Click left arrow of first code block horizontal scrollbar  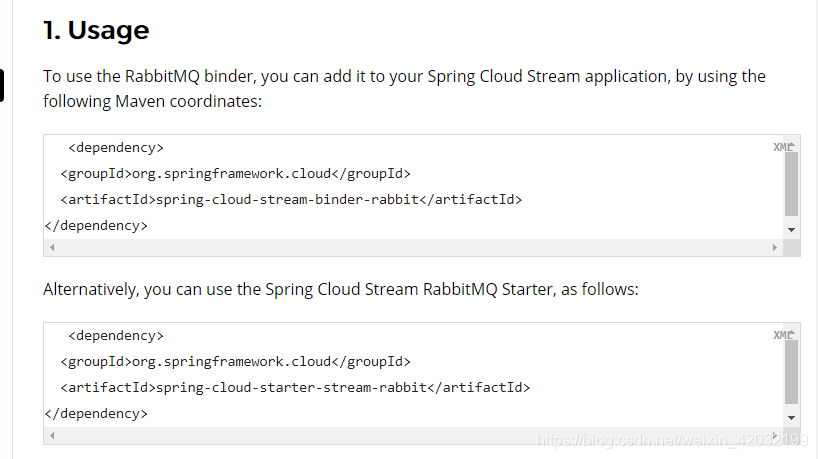coord(52,248)
